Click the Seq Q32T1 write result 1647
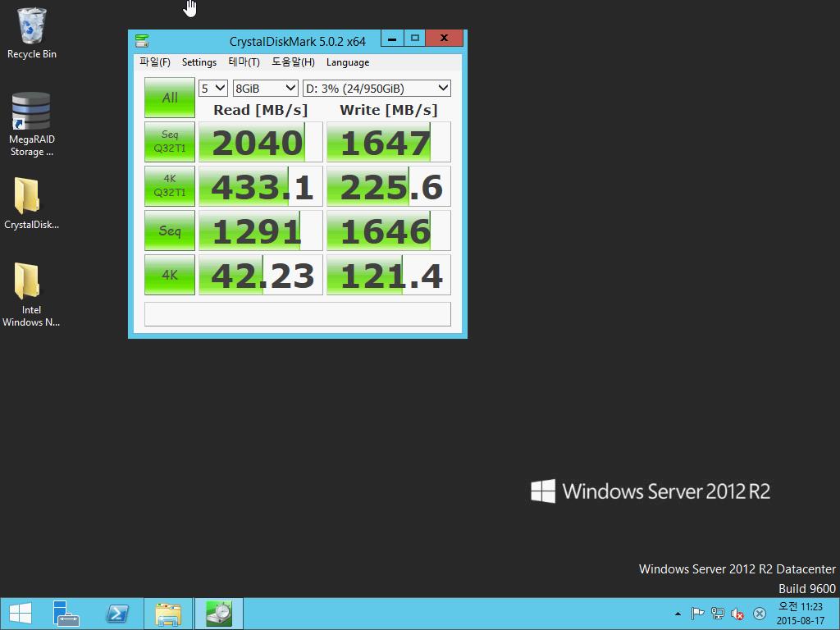 [x=388, y=142]
